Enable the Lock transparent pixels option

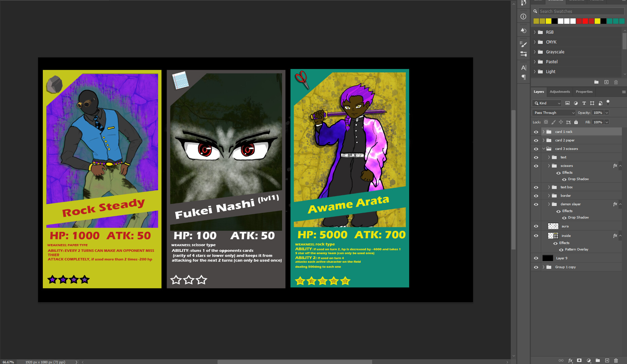point(546,122)
